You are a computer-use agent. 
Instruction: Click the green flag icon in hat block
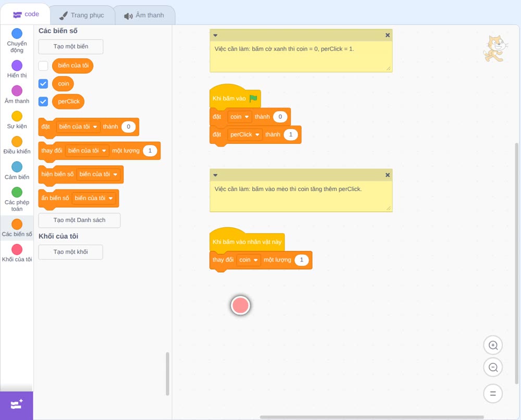point(253,98)
